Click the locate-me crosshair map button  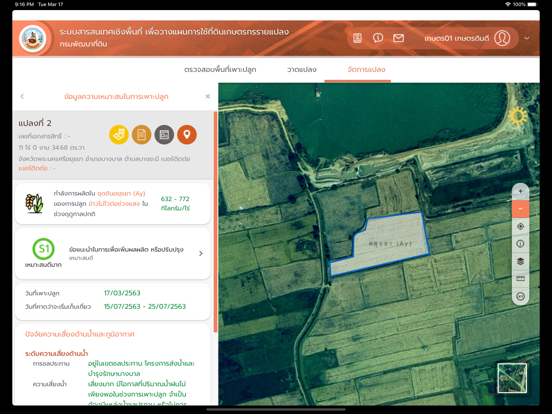point(520,226)
